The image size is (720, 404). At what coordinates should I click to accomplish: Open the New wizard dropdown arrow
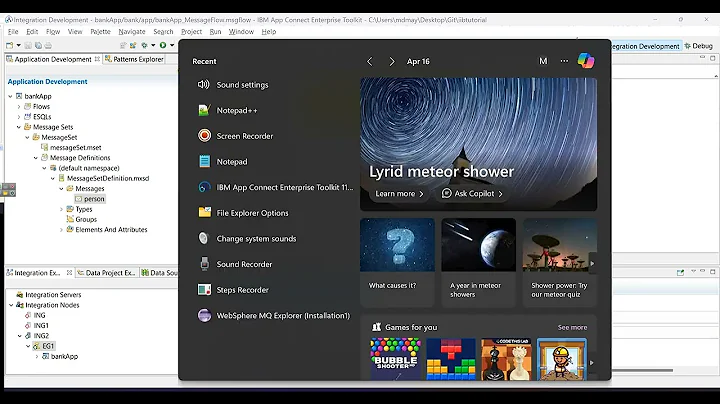18,45
